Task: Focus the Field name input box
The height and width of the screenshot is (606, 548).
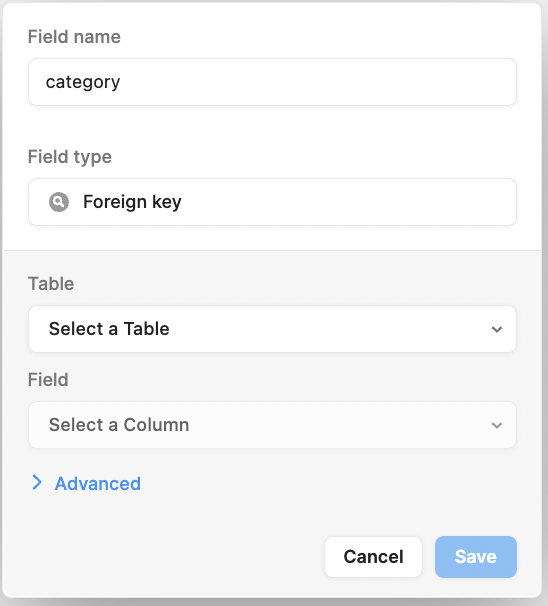Action: 272,82
